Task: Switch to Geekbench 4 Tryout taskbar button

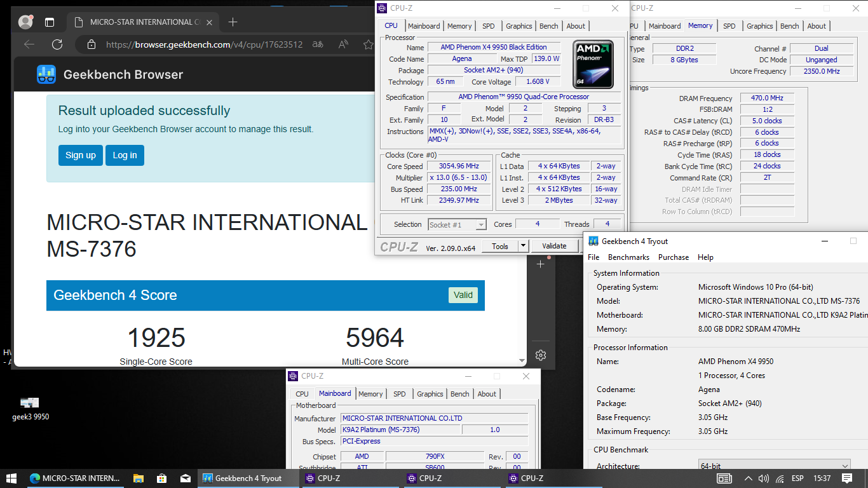Action: click(x=248, y=478)
